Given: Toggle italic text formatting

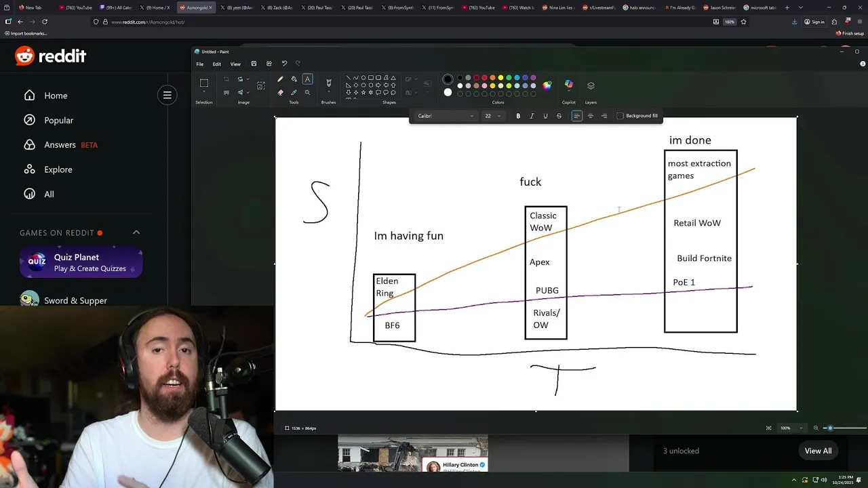Looking at the screenshot, I should (532, 116).
